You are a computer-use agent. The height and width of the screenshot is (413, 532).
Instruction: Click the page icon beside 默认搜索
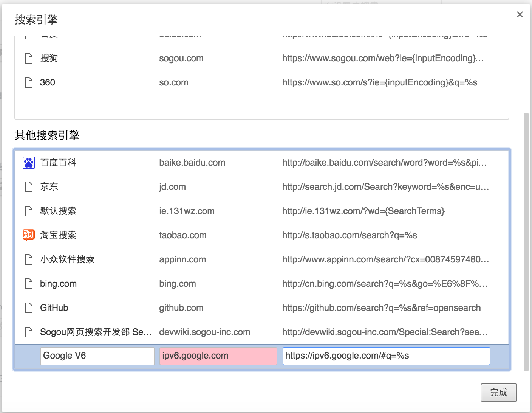[x=29, y=211]
